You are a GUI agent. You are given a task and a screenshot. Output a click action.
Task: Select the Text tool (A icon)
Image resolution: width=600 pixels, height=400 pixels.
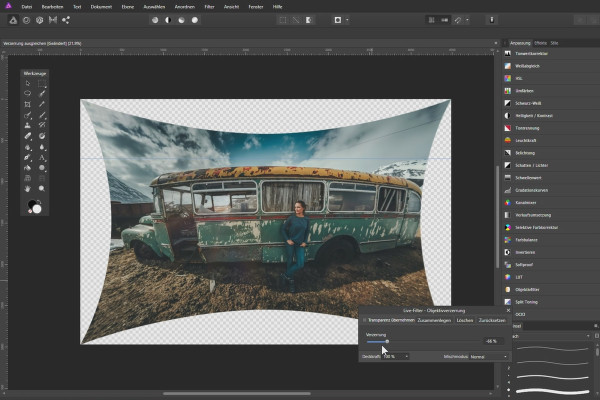pos(42,157)
